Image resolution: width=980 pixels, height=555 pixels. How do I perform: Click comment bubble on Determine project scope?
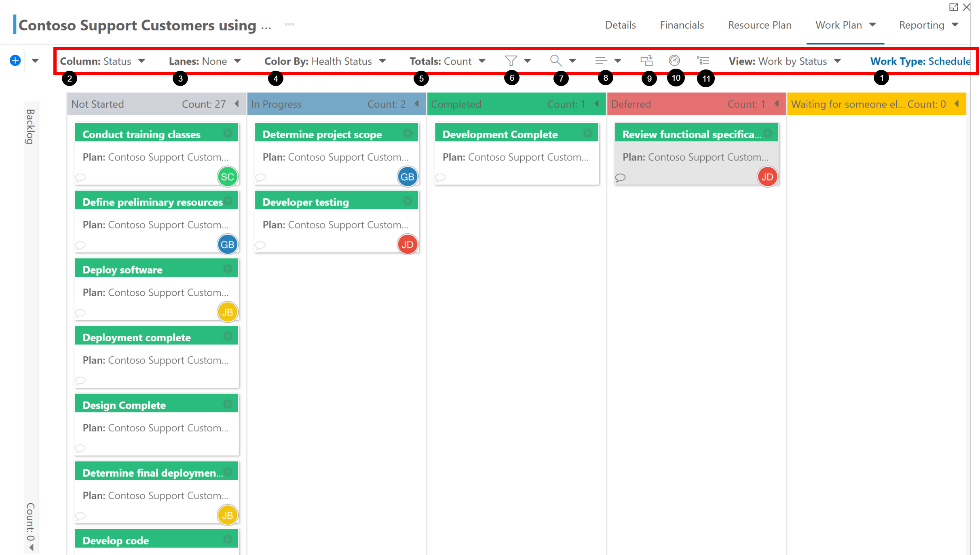click(x=260, y=177)
